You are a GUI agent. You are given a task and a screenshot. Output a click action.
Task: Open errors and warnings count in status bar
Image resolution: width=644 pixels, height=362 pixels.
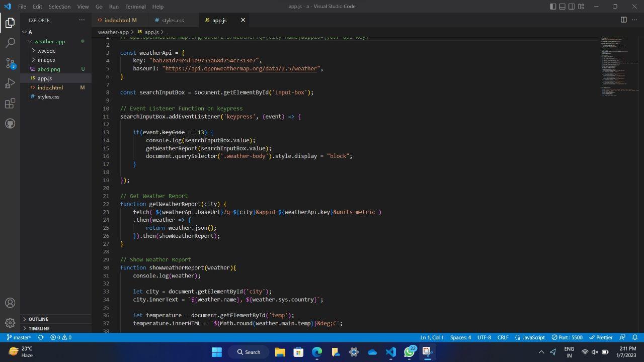(x=61, y=337)
